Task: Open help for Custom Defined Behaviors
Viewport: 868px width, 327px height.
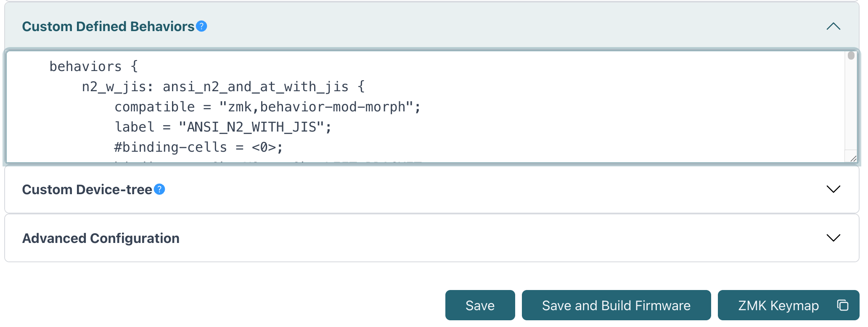Action: coord(201,26)
